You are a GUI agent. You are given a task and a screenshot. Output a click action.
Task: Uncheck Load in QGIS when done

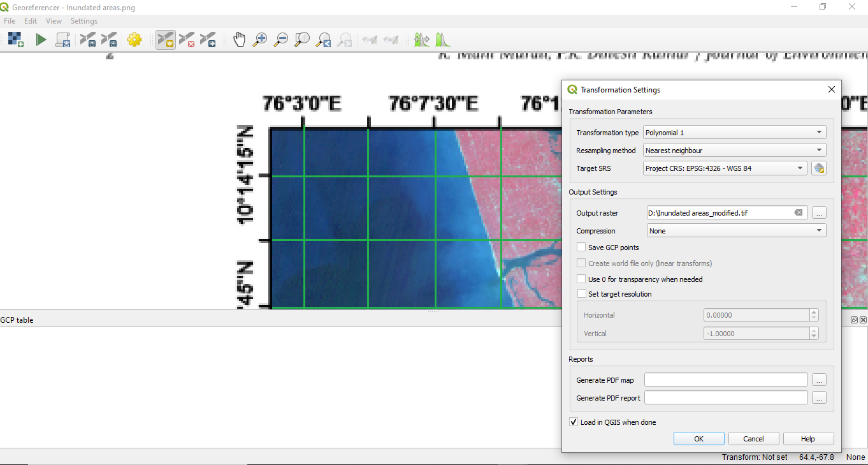573,422
